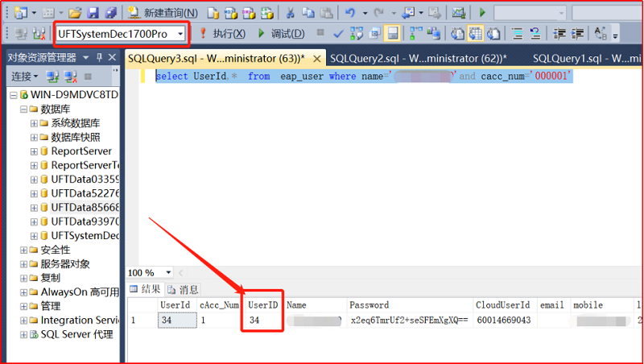Expand the 安全性 folder
This screenshot has height=364, width=644.
coord(23,250)
